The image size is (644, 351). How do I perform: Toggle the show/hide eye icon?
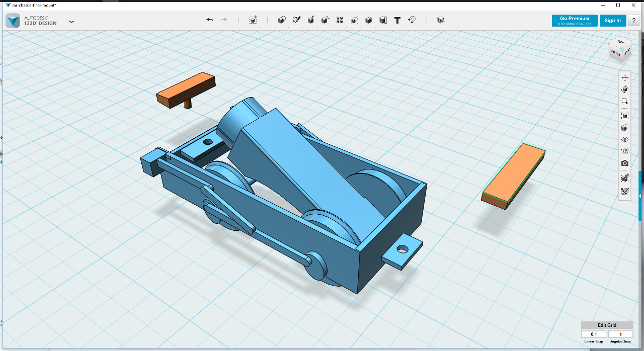point(625,139)
